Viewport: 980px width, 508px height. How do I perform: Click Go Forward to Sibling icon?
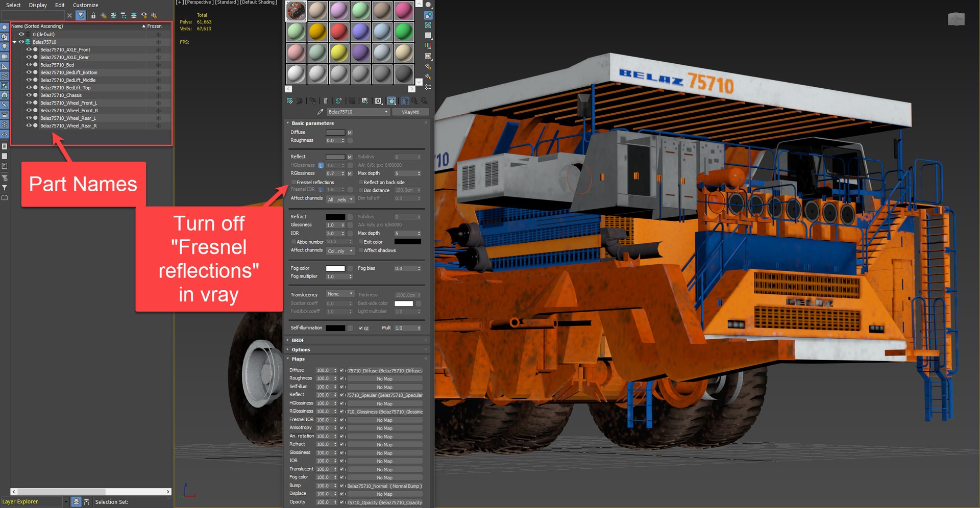(x=424, y=101)
